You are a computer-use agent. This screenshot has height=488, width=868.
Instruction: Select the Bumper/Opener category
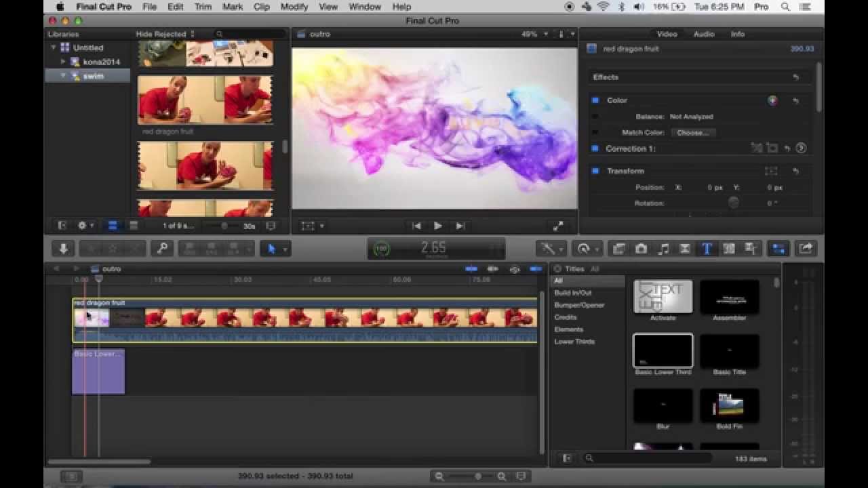point(579,305)
